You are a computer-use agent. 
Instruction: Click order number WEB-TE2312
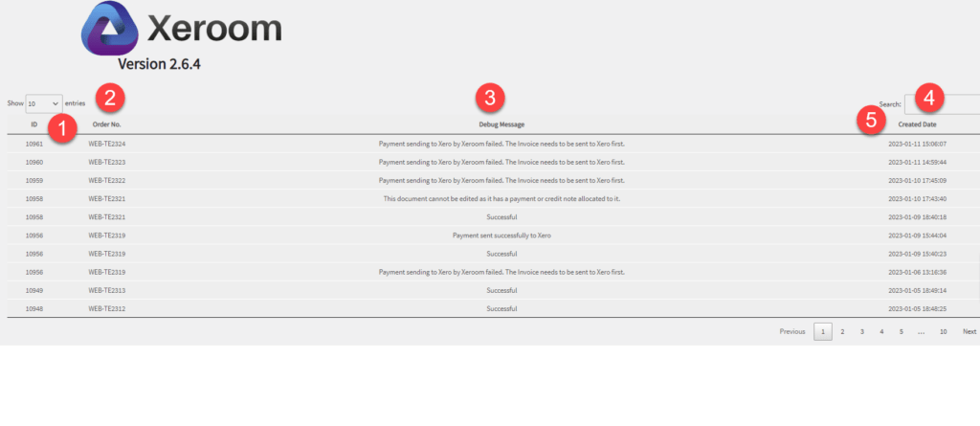coord(107,308)
